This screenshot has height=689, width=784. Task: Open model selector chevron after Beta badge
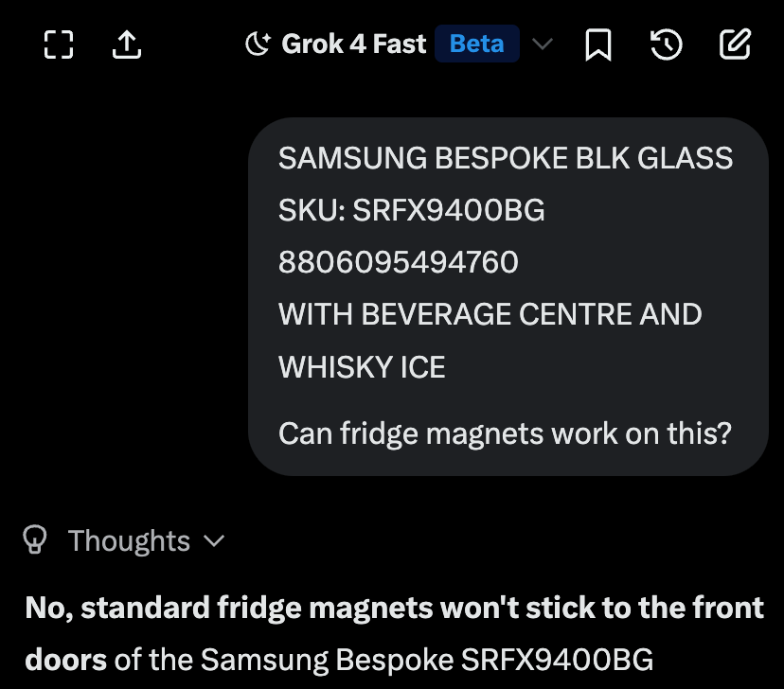(543, 44)
